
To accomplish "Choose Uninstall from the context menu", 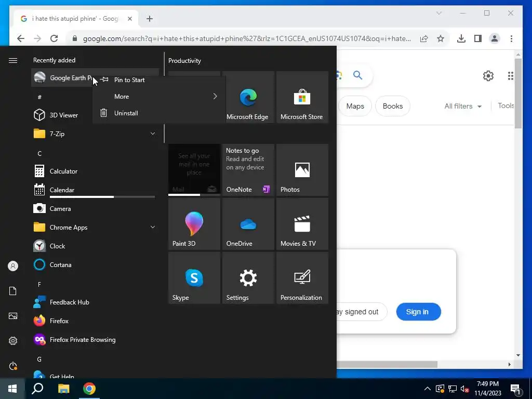I will 159,113.
